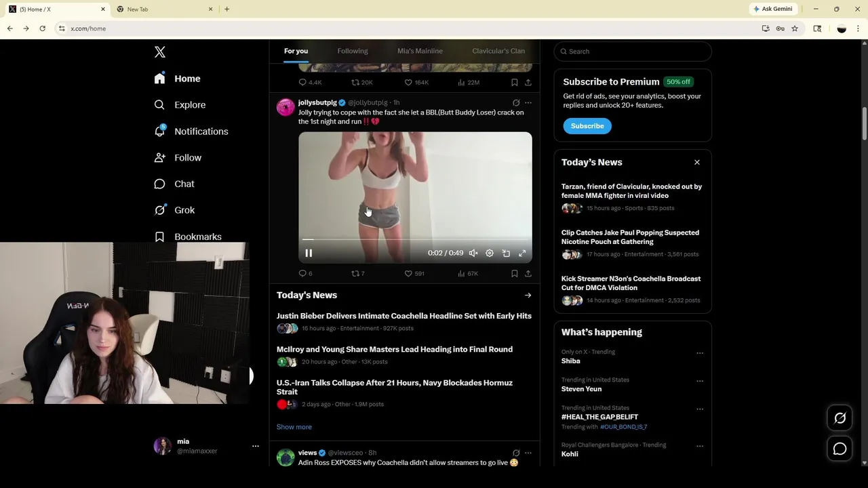
Task: Open the #OUR_BOND_IS_7 hashtag link
Action: 623,427
